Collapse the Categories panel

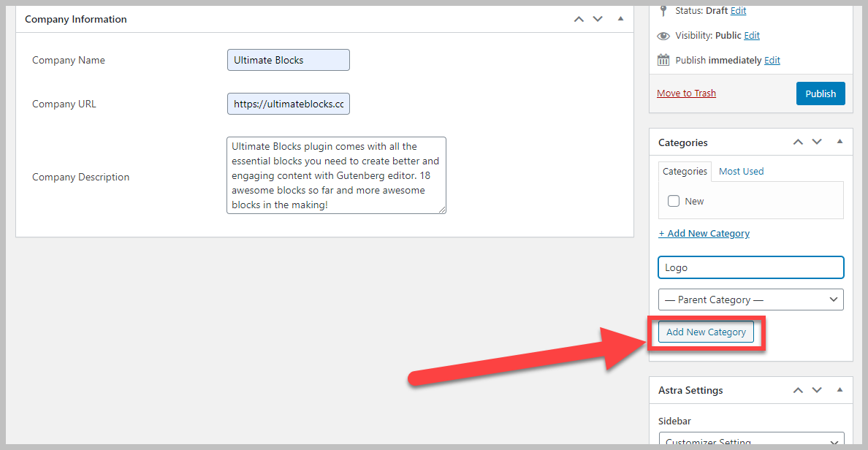point(840,142)
